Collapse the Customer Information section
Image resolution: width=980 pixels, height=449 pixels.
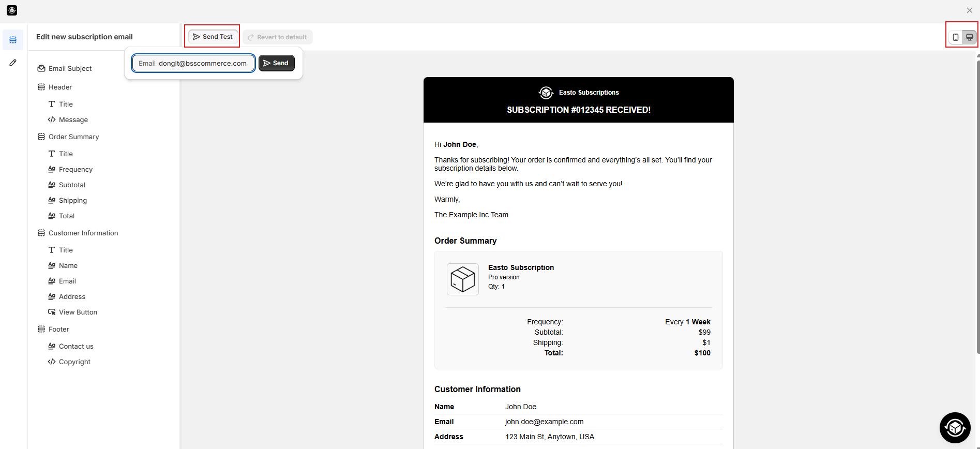tap(83, 233)
